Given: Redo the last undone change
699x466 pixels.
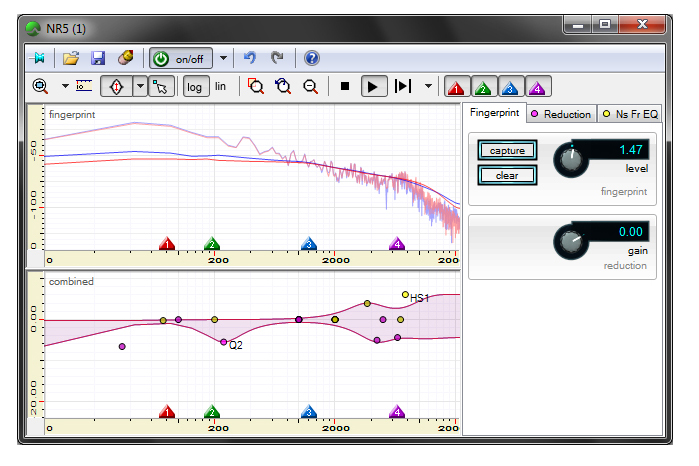Looking at the screenshot, I should pos(277,58).
